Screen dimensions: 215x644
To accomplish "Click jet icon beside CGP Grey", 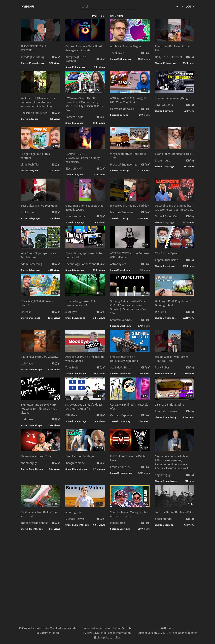I will (104, 415).
